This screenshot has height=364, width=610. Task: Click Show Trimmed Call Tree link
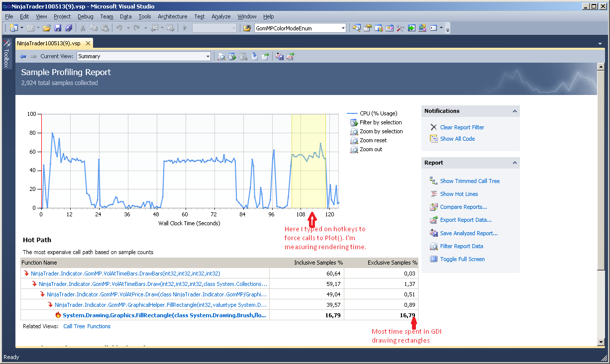pos(470,181)
